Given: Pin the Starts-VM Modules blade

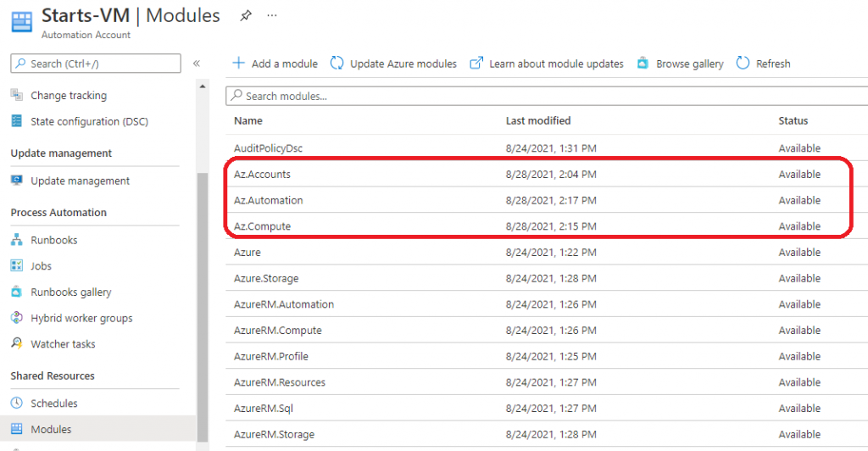Looking at the screenshot, I should pyautogui.click(x=246, y=15).
